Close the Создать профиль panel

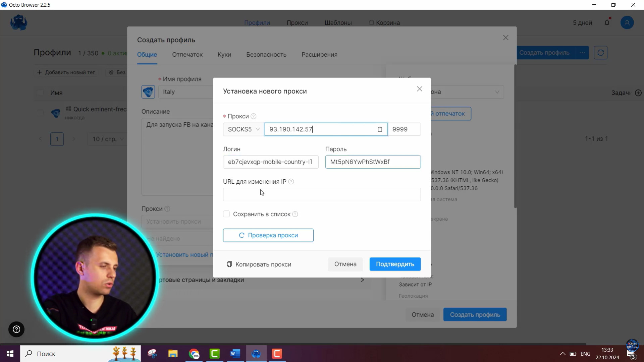click(505, 38)
